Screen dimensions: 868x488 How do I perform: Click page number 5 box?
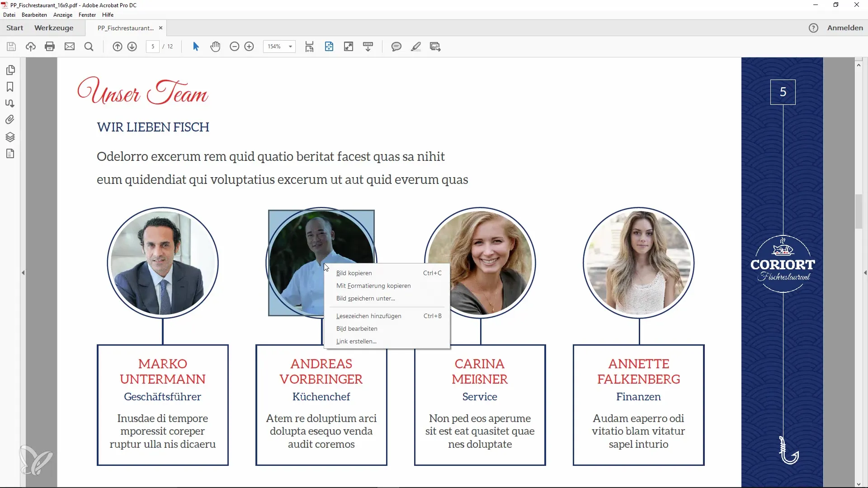(783, 92)
